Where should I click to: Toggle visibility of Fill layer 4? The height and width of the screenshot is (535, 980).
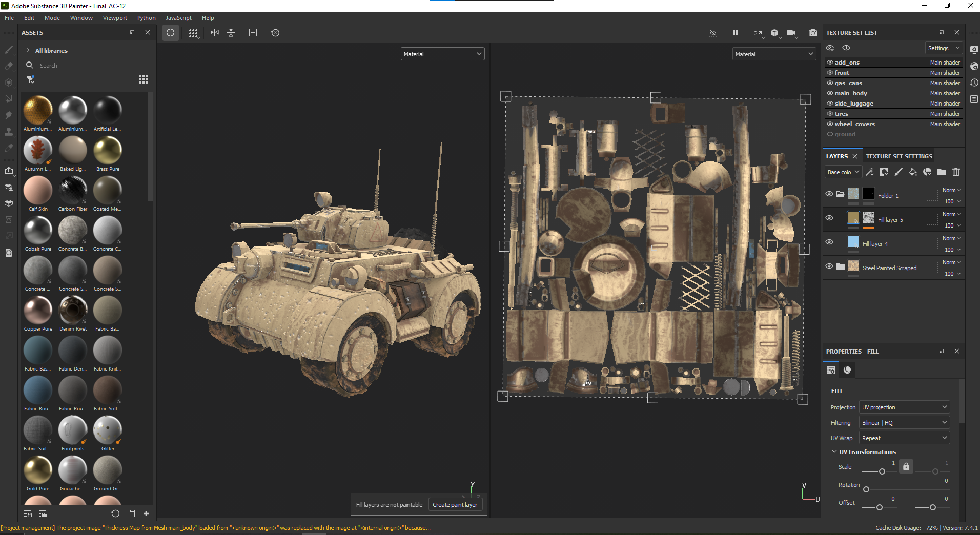tap(829, 242)
